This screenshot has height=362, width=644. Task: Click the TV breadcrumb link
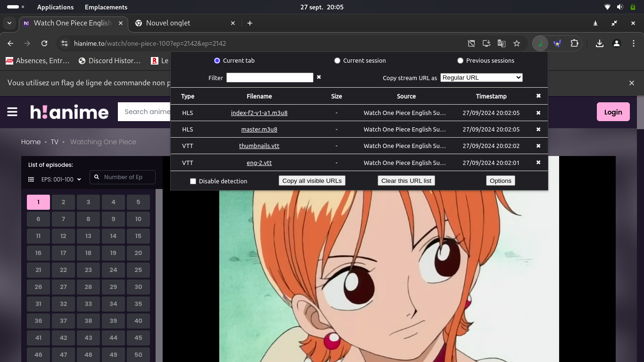55,142
